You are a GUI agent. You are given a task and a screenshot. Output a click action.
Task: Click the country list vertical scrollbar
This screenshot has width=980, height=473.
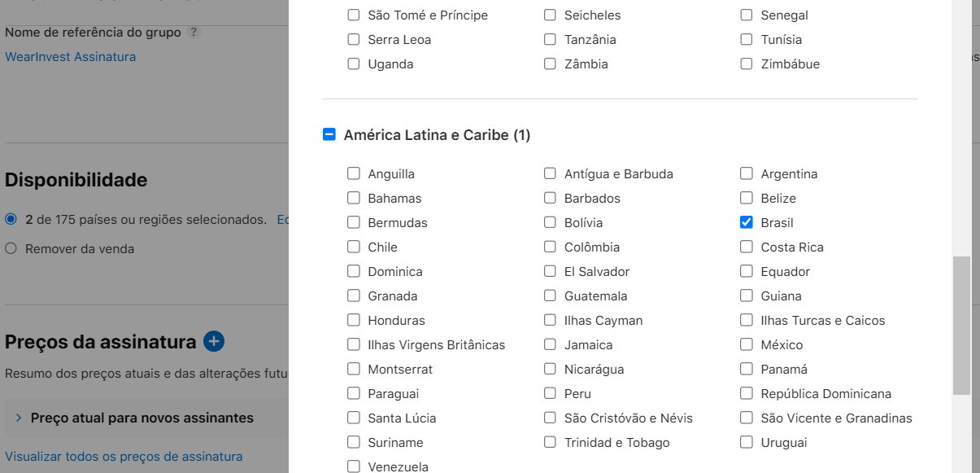[961, 326]
